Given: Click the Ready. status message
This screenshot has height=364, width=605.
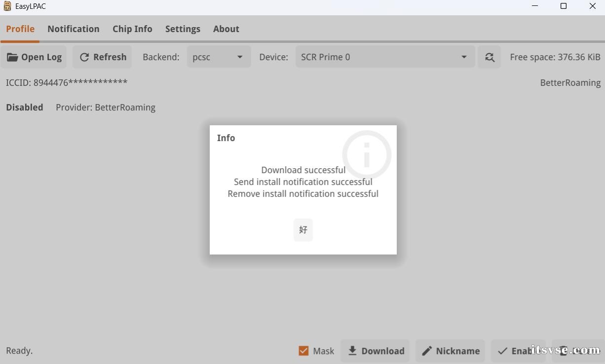Looking at the screenshot, I should (19, 351).
